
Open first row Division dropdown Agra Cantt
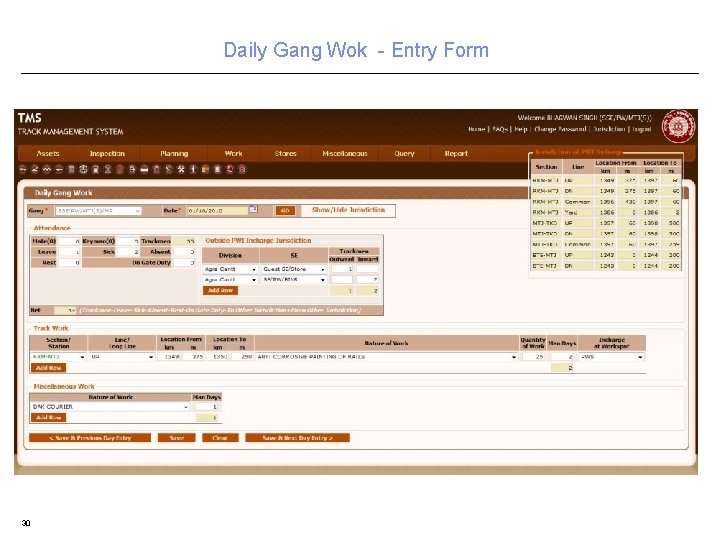coord(230,269)
